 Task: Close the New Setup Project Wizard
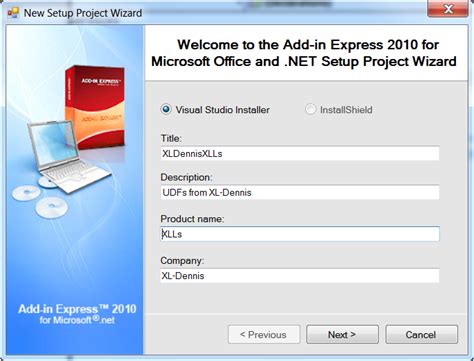[x=448, y=9]
